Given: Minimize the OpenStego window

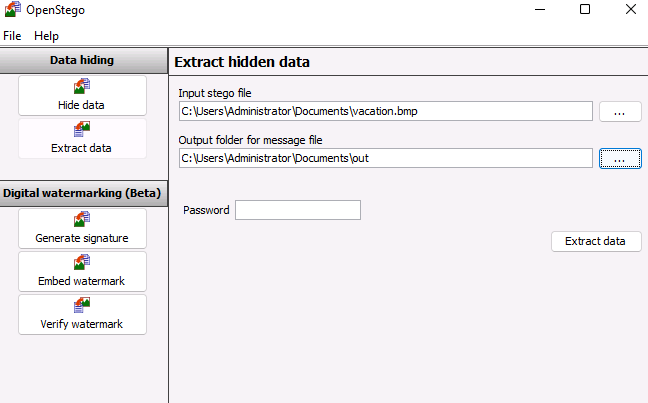Looking at the screenshot, I should pyautogui.click(x=540, y=10).
